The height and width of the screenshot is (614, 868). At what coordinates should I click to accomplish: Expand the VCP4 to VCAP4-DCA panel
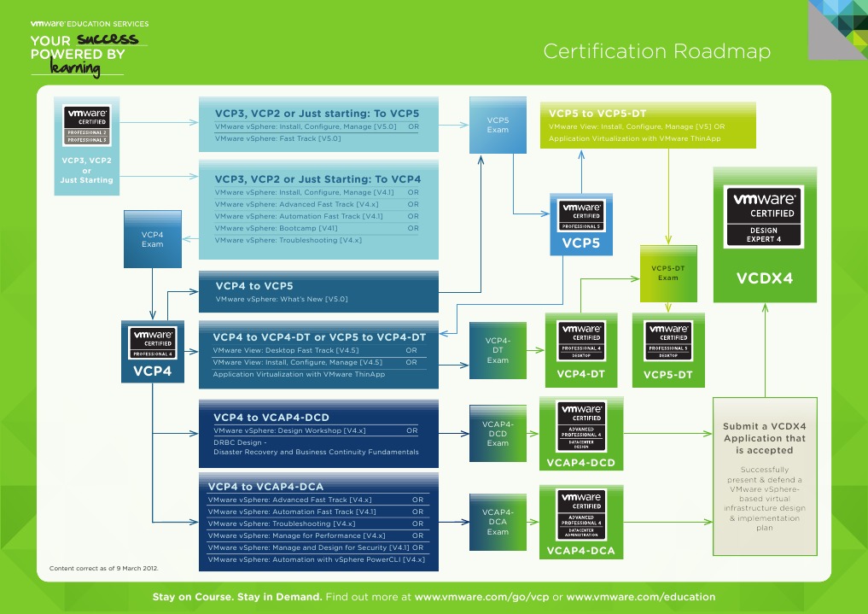coord(317,521)
